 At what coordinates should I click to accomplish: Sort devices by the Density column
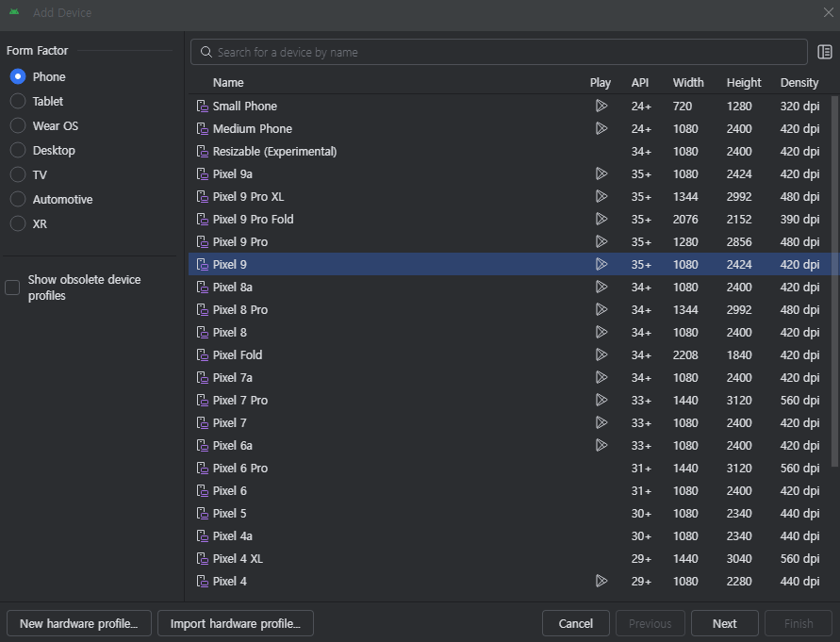(799, 83)
